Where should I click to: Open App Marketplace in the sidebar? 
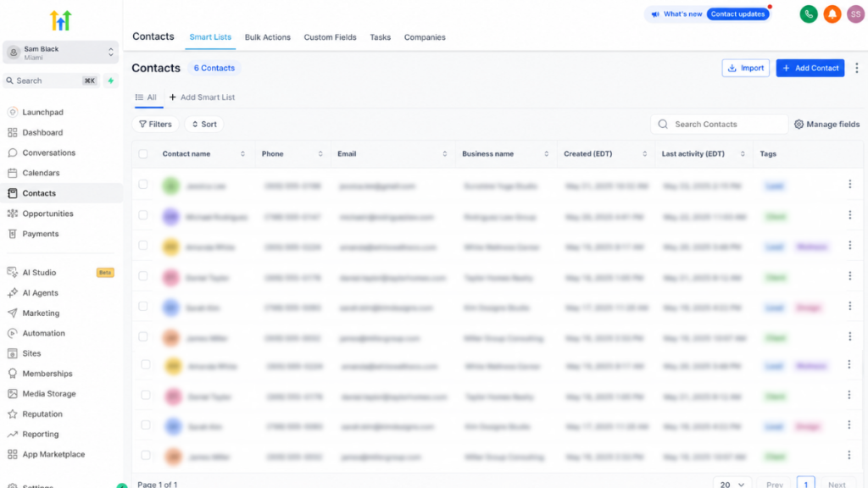(x=53, y=455)
